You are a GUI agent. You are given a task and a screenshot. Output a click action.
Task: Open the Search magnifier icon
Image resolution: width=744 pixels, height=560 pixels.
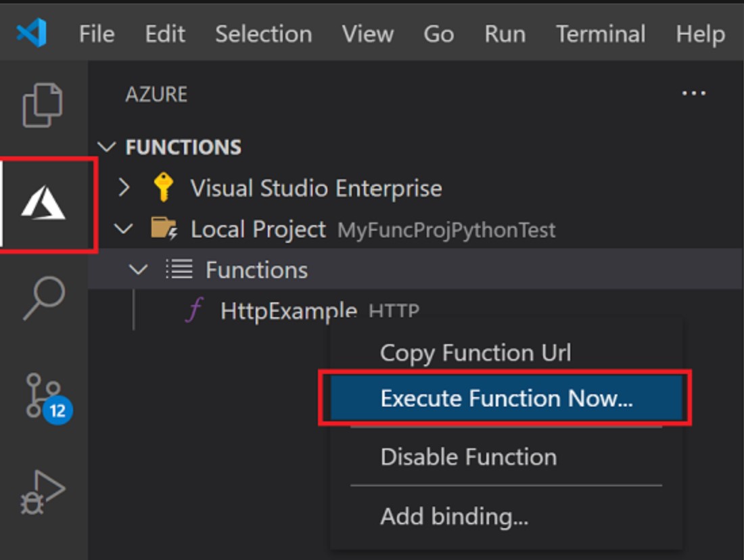(x=44, y=298)
